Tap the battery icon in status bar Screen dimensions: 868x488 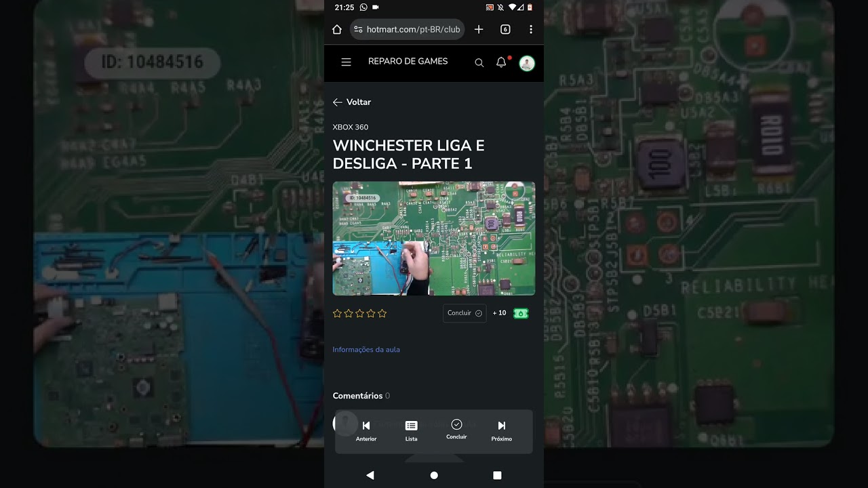(x=530, y=7)
